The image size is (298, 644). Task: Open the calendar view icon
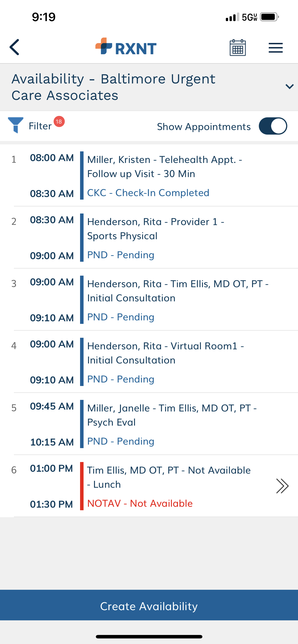click(x=237, y=48)
